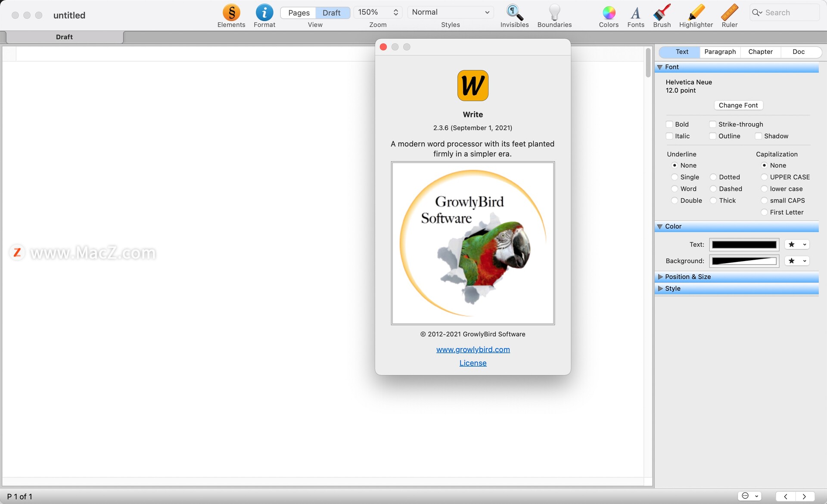Screen dimensions: 827x504
Task: Open the Format info icon
Action: 264,12
